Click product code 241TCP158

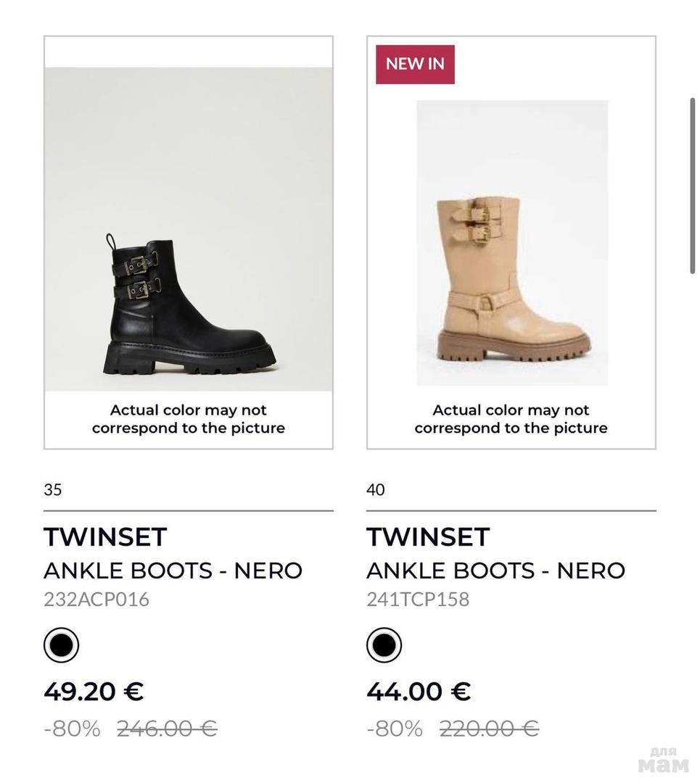coord(418,600)
